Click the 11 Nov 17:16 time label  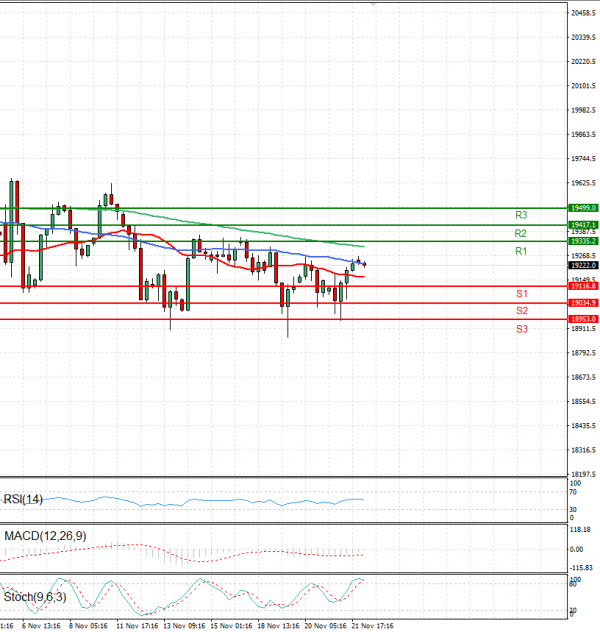[x=137, y=626]
